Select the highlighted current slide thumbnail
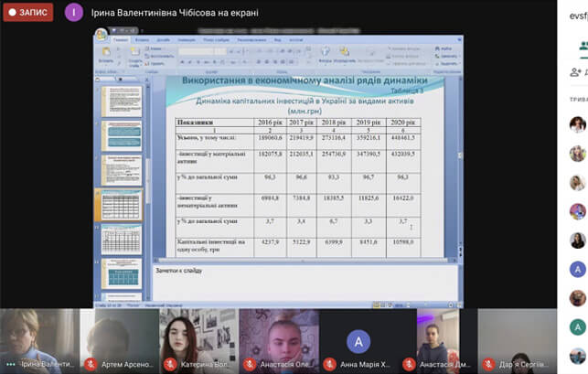This screenshot has height=374, width=588. click(x=120, y=206)
